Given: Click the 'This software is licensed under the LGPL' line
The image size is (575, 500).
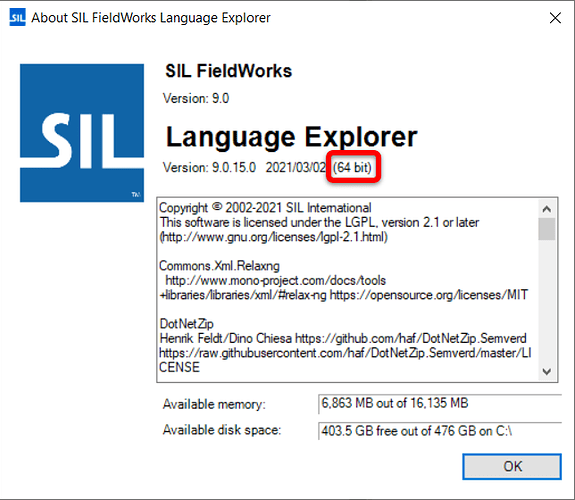Looking at the screenshot, I should pyautogui.click(x=319, y=222).
